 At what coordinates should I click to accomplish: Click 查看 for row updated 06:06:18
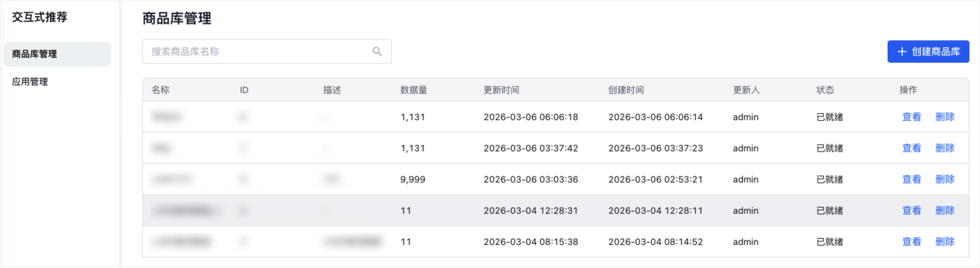click(x=911, y=117)
